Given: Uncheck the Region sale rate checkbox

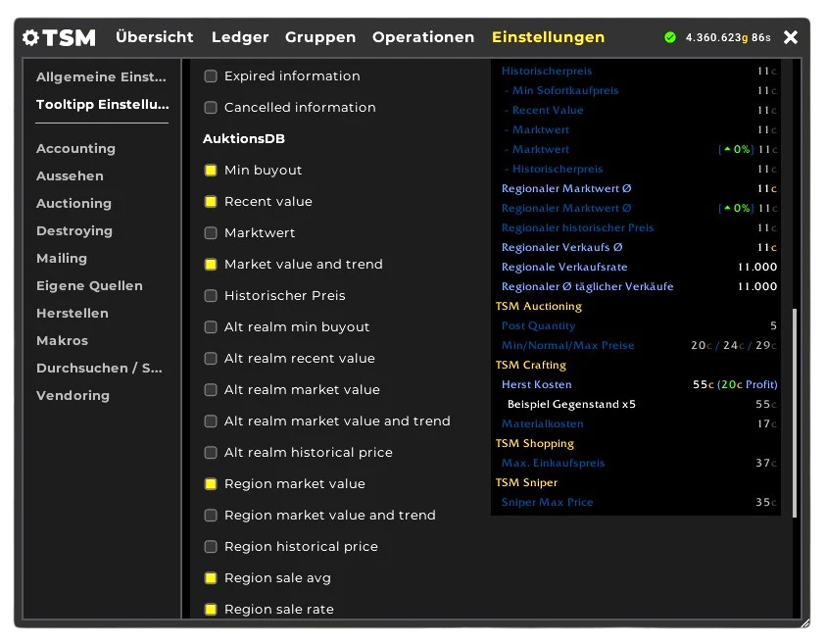Looking at the screenshot, I should coord(211,610).
